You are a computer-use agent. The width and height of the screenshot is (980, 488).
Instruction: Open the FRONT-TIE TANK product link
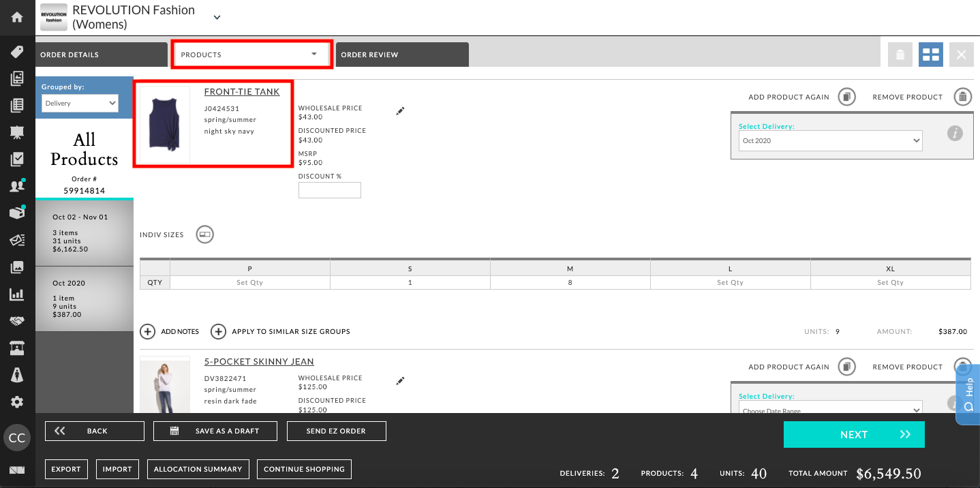[x=242, y=92]
